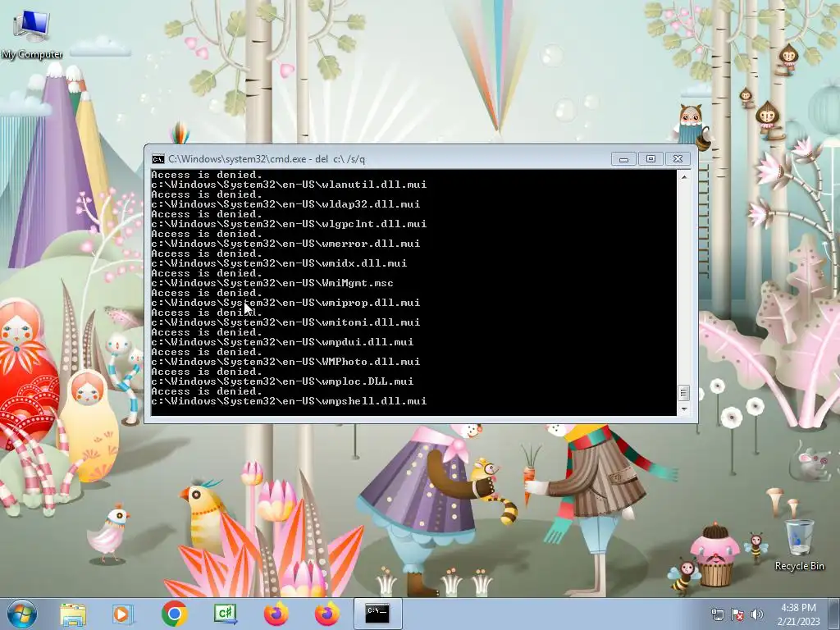Click the line ending wmpdui.dll.mui
Screen dimensions: 840x630
[282, 342]
